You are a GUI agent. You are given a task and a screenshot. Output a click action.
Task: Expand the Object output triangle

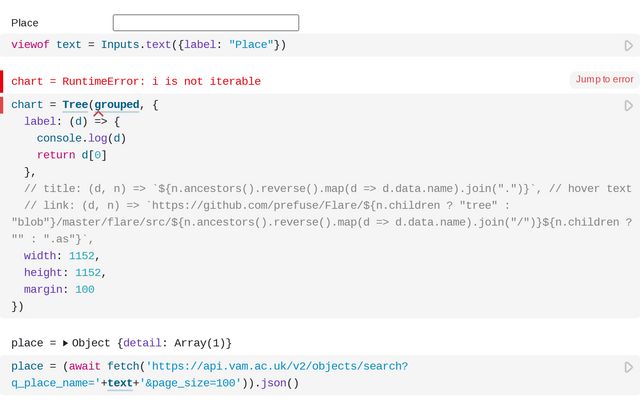point(65,343)
